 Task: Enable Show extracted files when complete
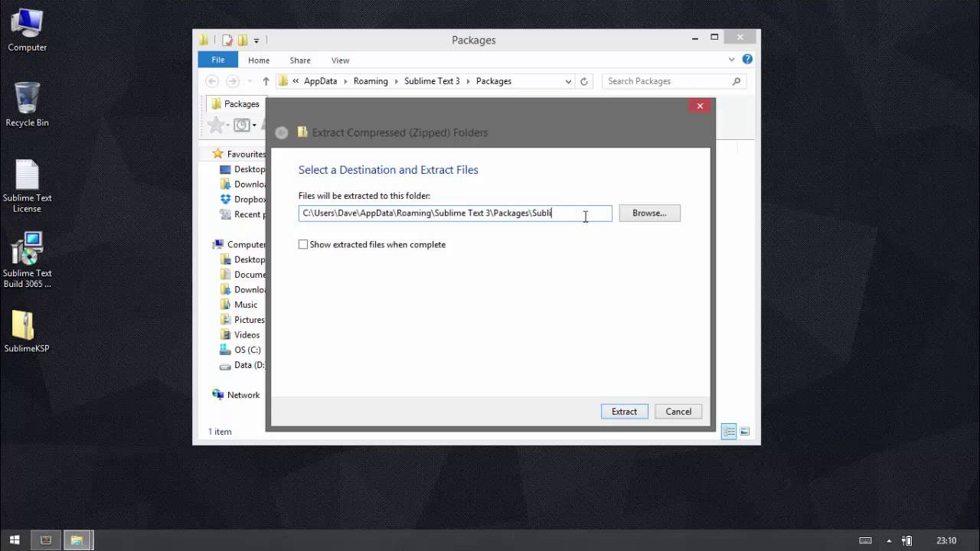(x=303, y=245)
